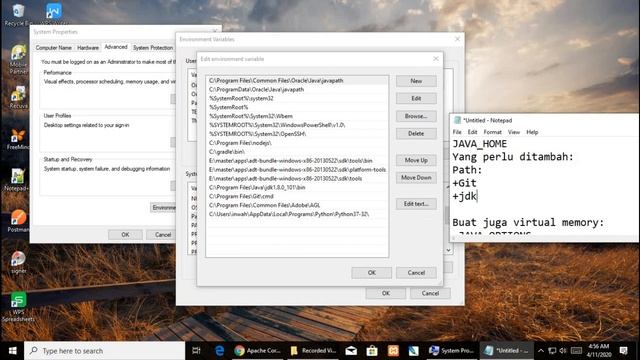Open the network icon in the system tray

[552, 351]
